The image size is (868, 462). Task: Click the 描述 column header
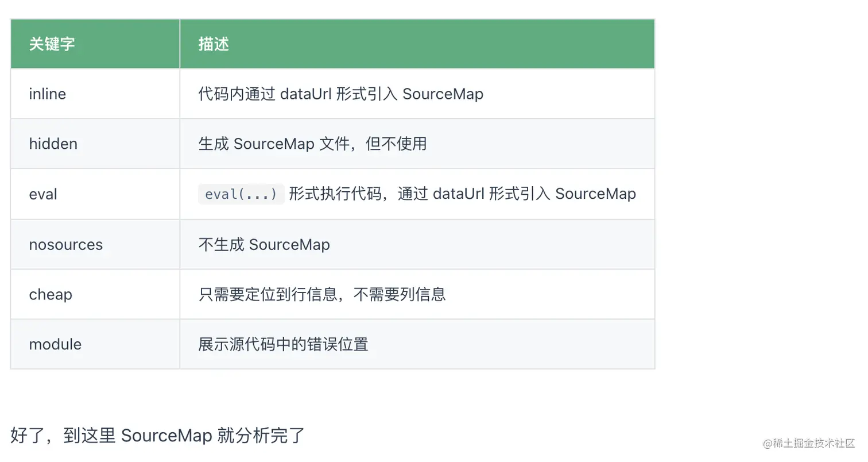point(214,44)
